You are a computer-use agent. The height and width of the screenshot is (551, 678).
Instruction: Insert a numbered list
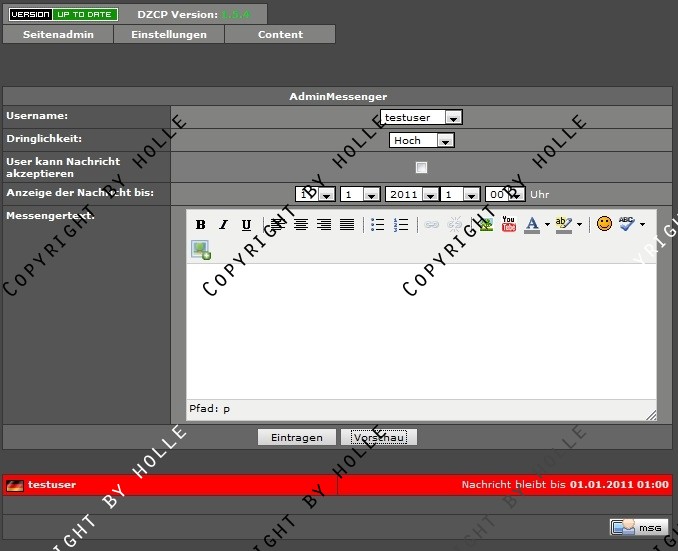[x=401, y=225]
